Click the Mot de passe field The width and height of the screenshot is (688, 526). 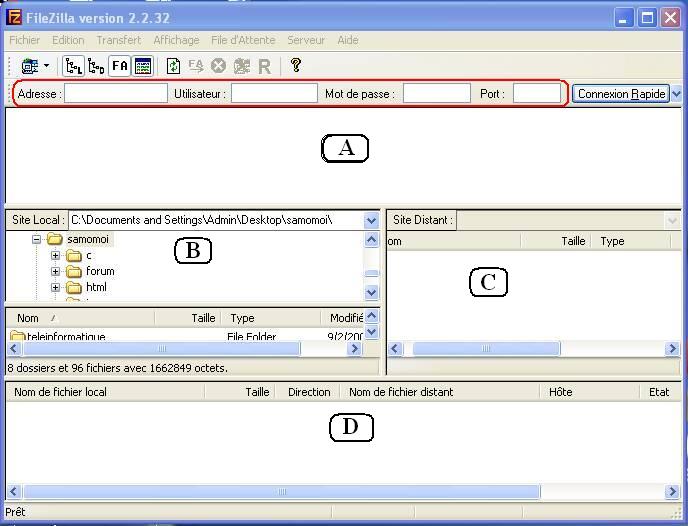tap(437, 93)
